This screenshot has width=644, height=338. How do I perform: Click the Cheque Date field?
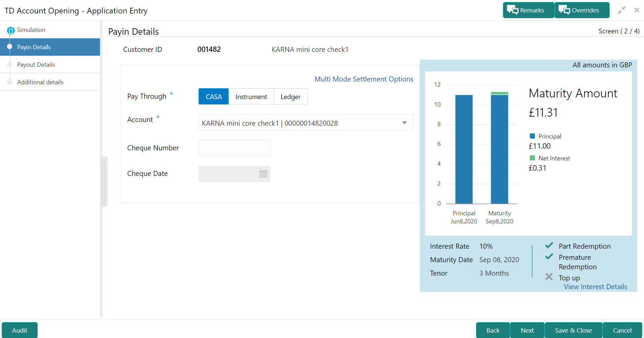click(234, 174)
